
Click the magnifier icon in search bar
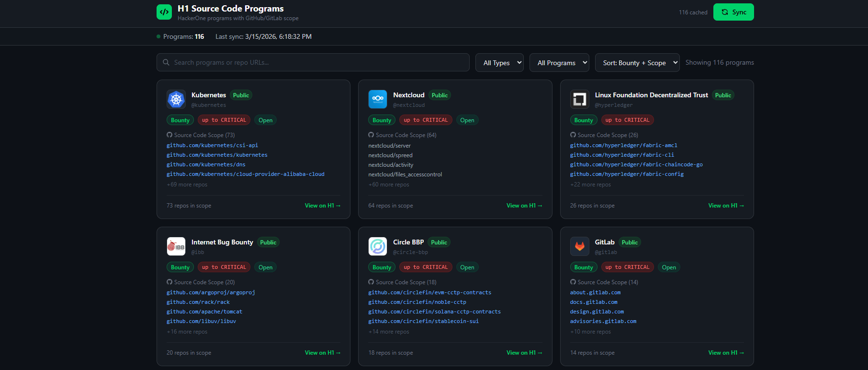166,62
